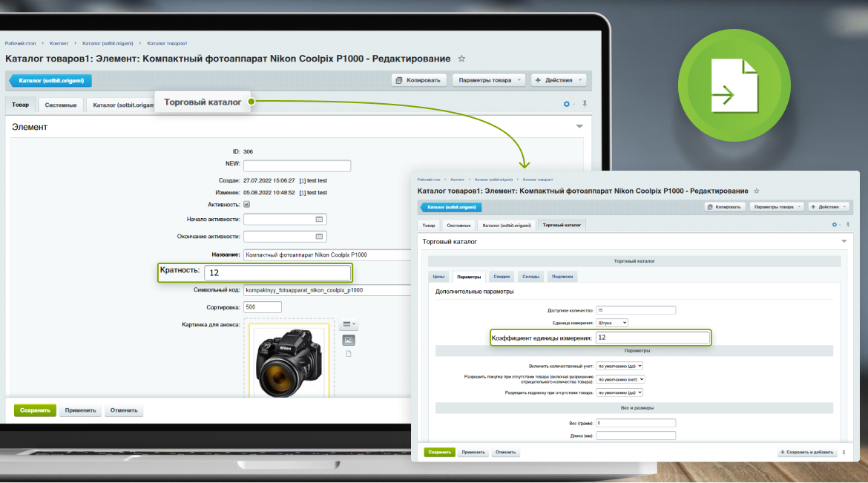868x483 pixels.
Task: Switch to the Скидки inner tab
Action: 502,277
